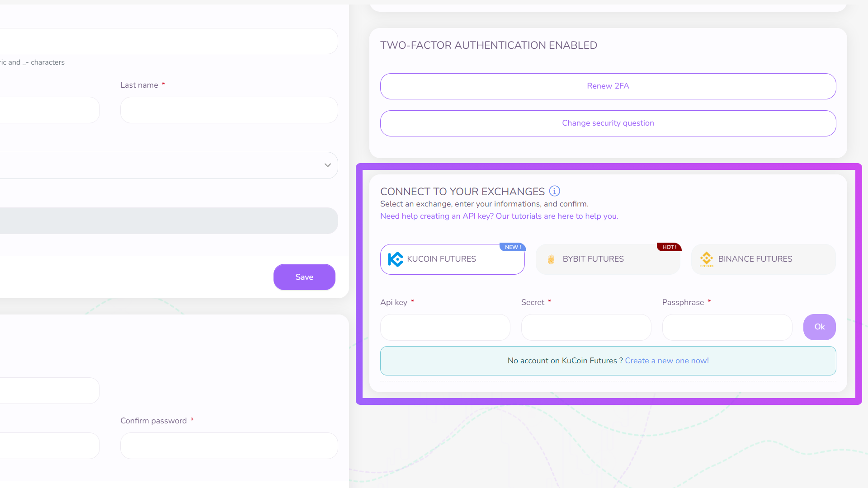The width and height of the screenshot is (868, 488).
Task: Click the NEW! badge on KuCoin Futures
Action: coord(513,247)
